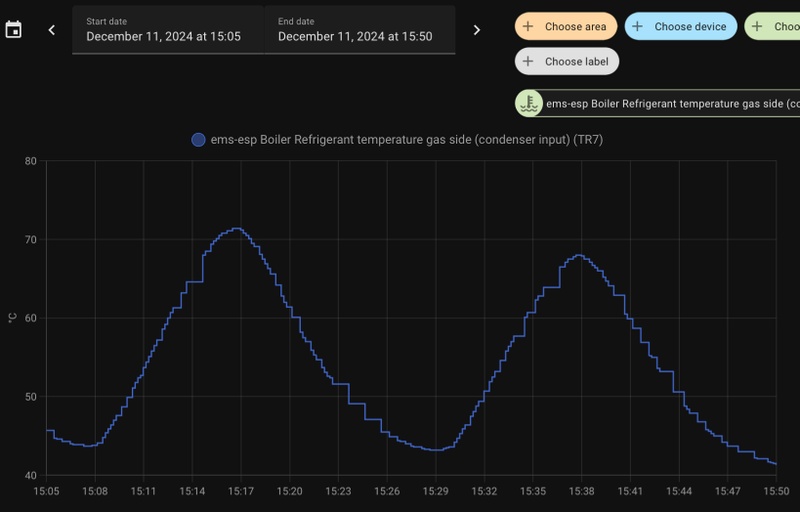Image resolution: width=800 pixels, height=512 pixels.
Task: Go to next time range arrow
Action: tap(477, 30)
